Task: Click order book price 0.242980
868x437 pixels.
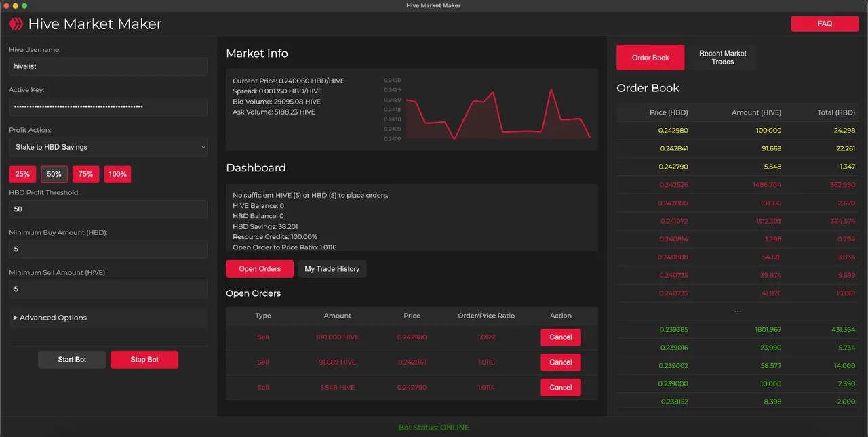Action: point(673,131)
